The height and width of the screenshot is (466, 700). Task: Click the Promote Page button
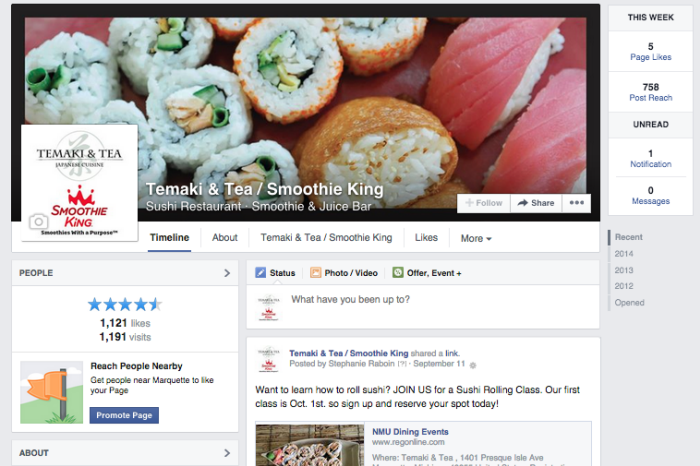[124, 415]
